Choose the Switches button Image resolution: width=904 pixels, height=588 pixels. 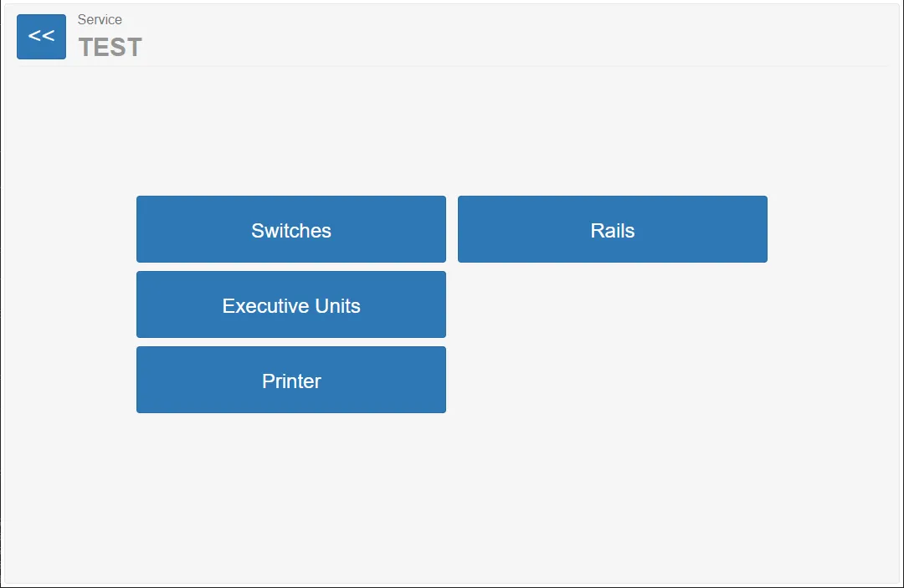click(x=291, y=229)
